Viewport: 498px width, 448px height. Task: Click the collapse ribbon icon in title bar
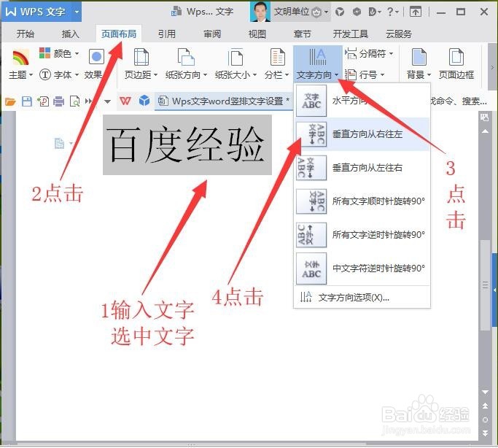point(416,12)
